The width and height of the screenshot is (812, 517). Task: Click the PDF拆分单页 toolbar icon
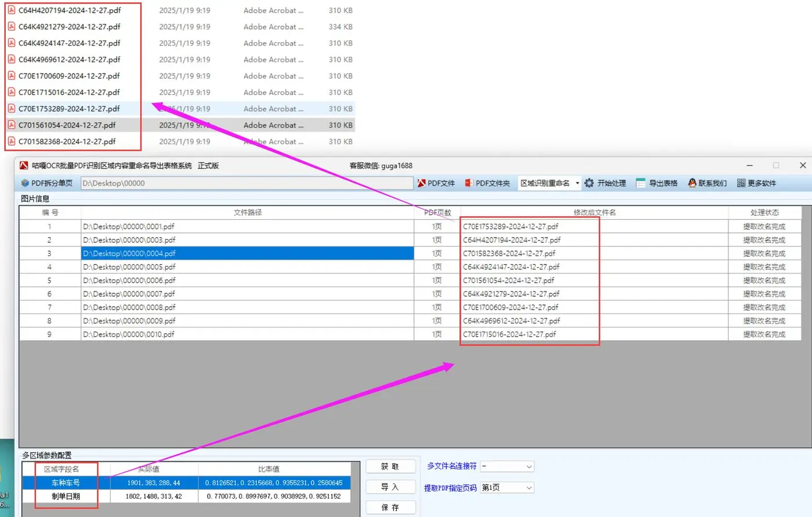point(25,183)
